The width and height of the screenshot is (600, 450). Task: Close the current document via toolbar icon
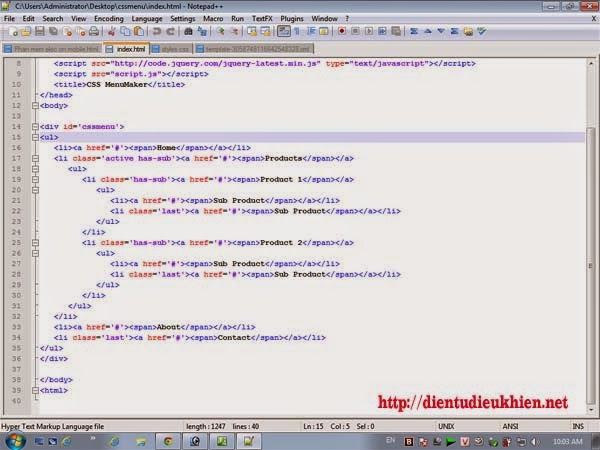click(x=67, y=32)
